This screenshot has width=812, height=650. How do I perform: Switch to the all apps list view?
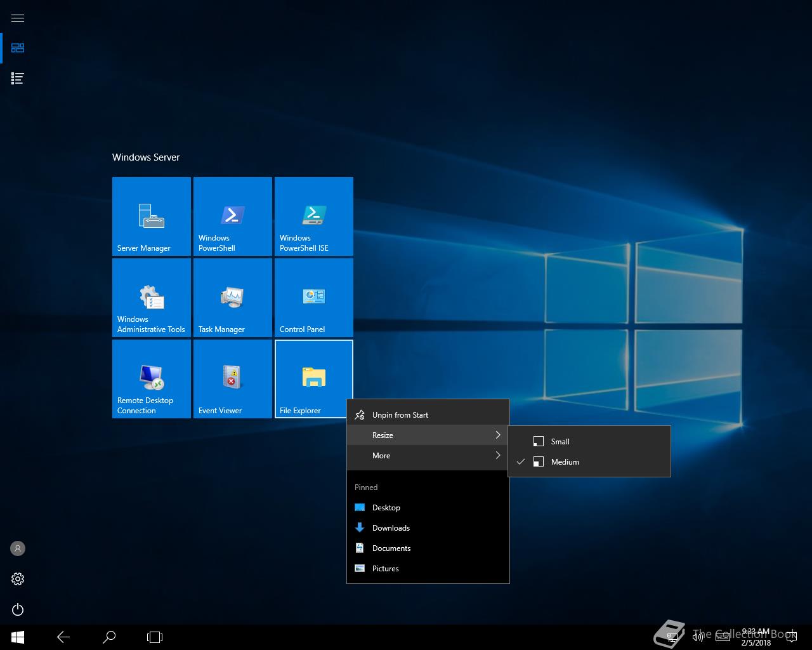[x=18, y=78]
